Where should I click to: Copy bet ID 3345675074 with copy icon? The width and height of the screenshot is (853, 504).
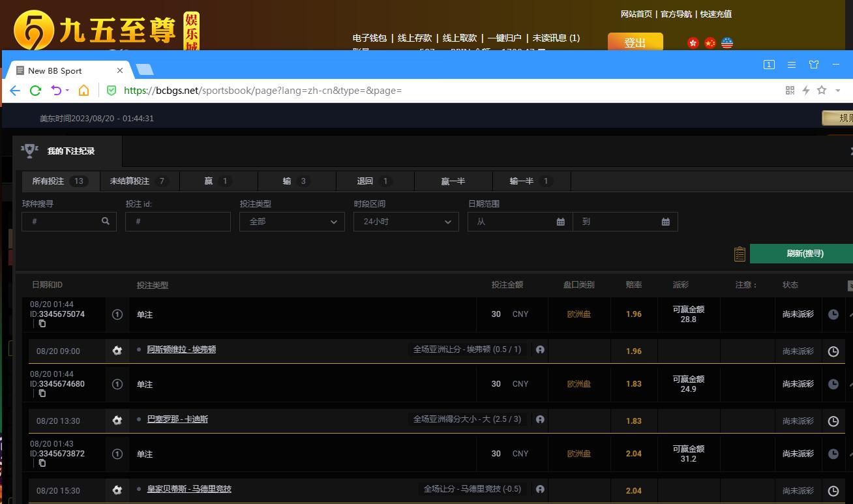(x=42, y=323)
